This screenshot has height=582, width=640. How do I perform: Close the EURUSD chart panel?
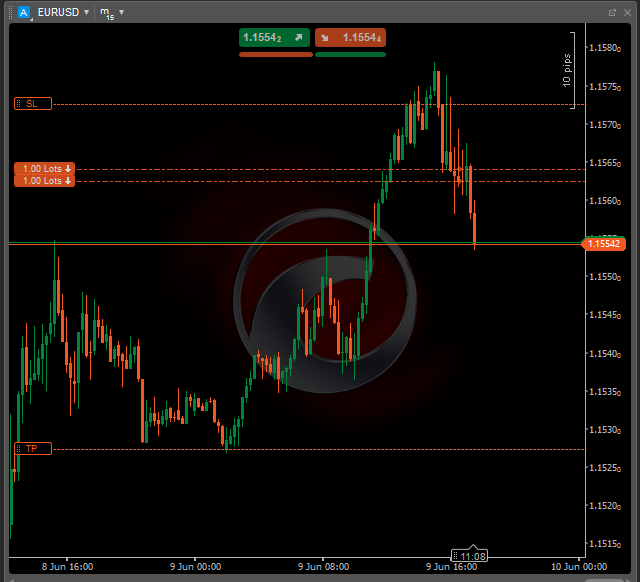[627, 13]
